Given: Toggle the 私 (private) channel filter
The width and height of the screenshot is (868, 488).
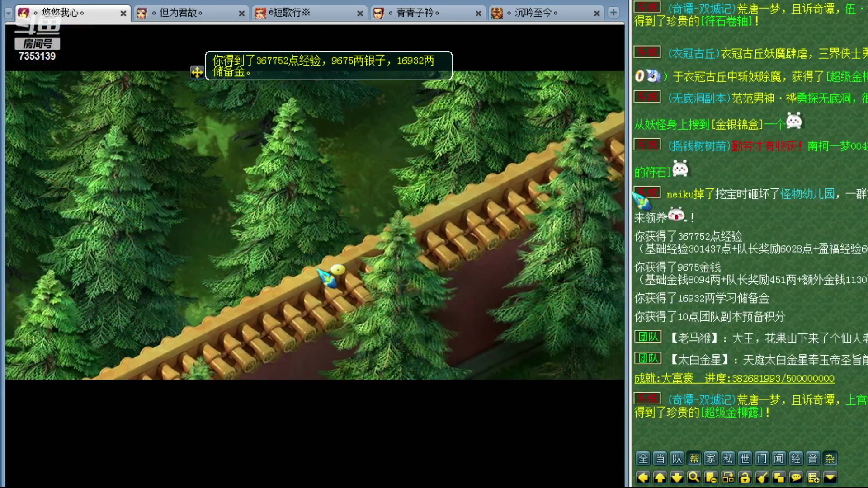Looking at the screenshot, I should click(x=728, y=459).
